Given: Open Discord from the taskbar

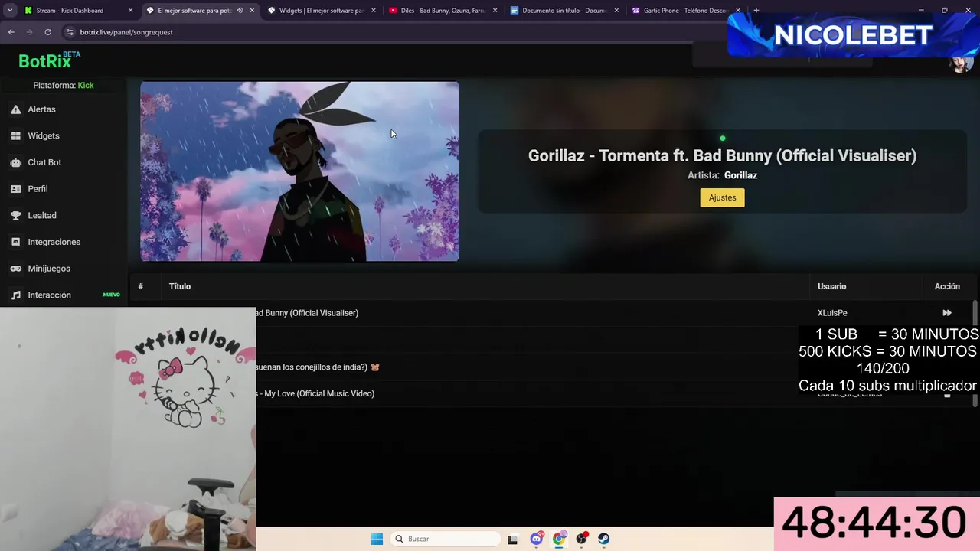Looking at the screenshot, I should [537, 539].
